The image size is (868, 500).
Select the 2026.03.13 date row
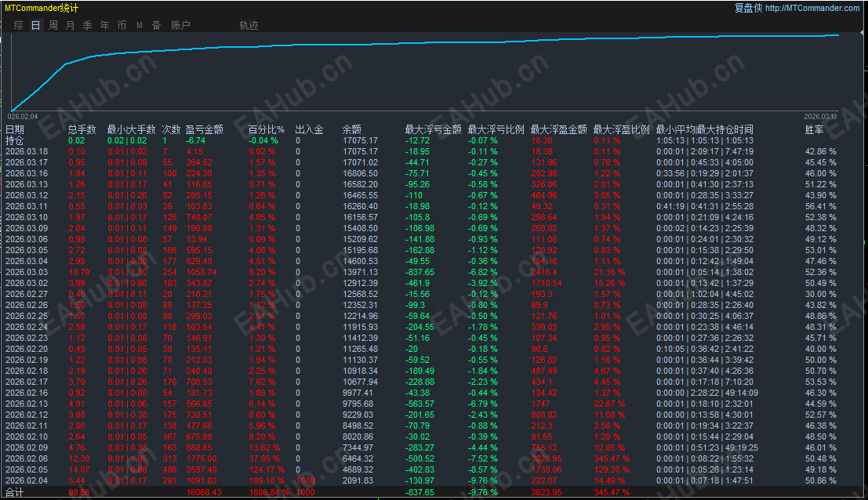point(27,184)
